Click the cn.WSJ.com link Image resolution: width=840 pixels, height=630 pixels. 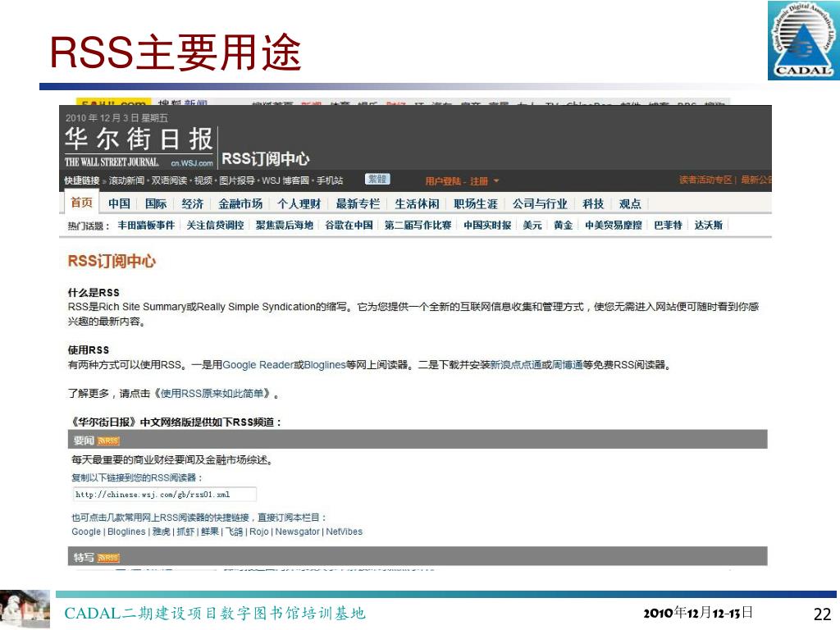point(192,163)
